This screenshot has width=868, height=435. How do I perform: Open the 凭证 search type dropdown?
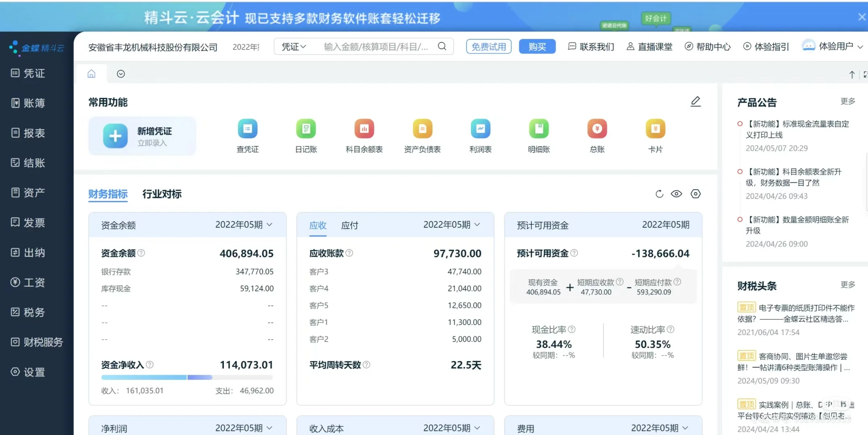coord(294,46)
